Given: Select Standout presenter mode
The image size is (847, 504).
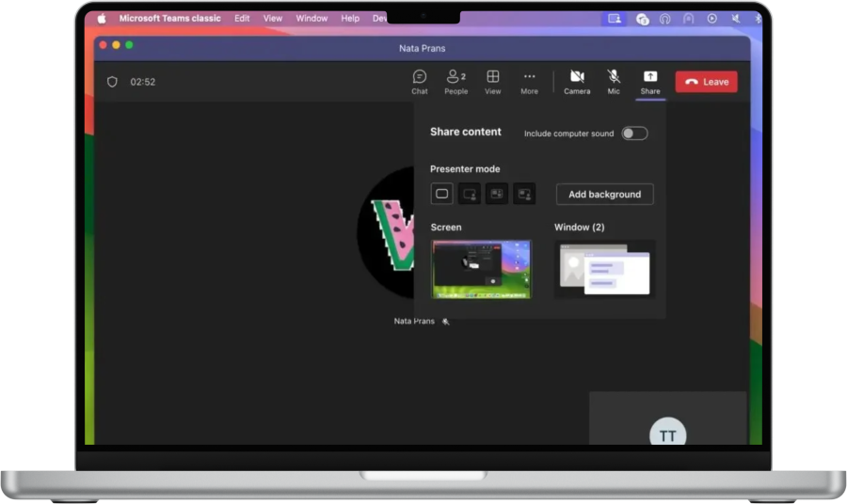Looking at the screenshot, I should [470, 194].
